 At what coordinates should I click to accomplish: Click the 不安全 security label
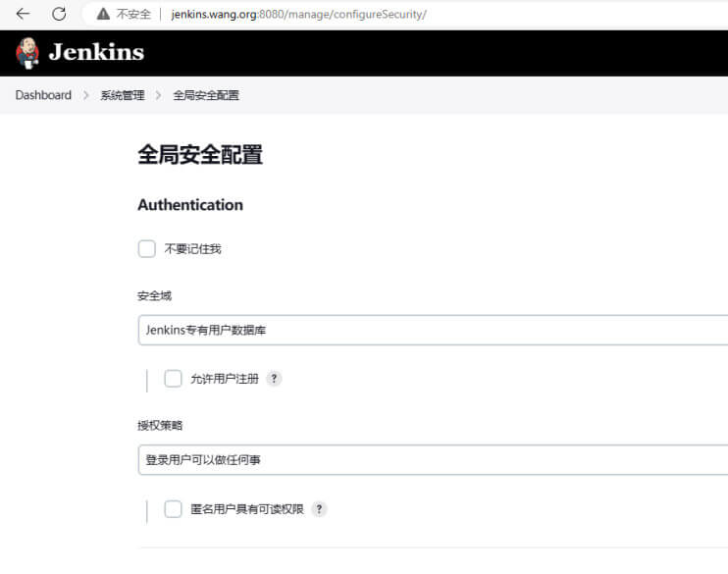click(133, 14)
